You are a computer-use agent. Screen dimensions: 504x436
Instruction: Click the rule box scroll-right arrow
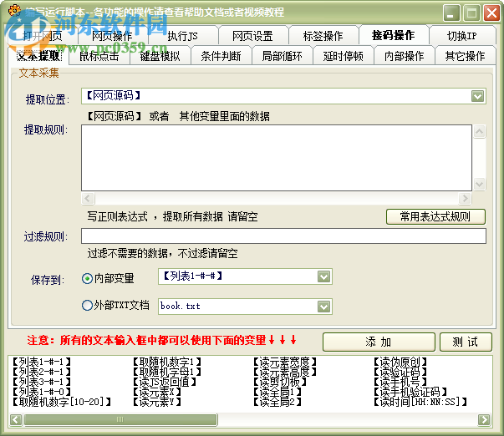click(465, 198)
